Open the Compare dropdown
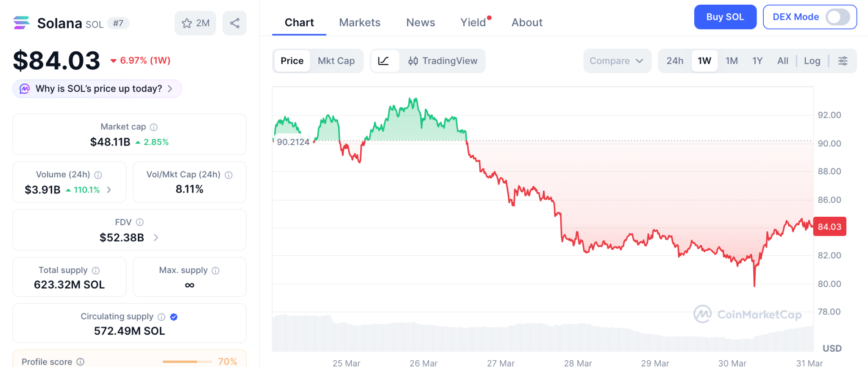Screen dimensions: 868x367 point(617,61)
